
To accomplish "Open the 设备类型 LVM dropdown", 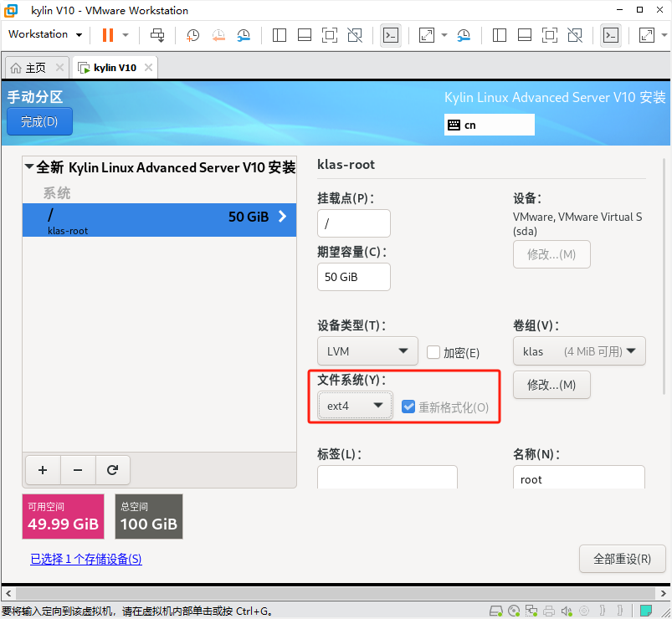I will click(367, 350).
